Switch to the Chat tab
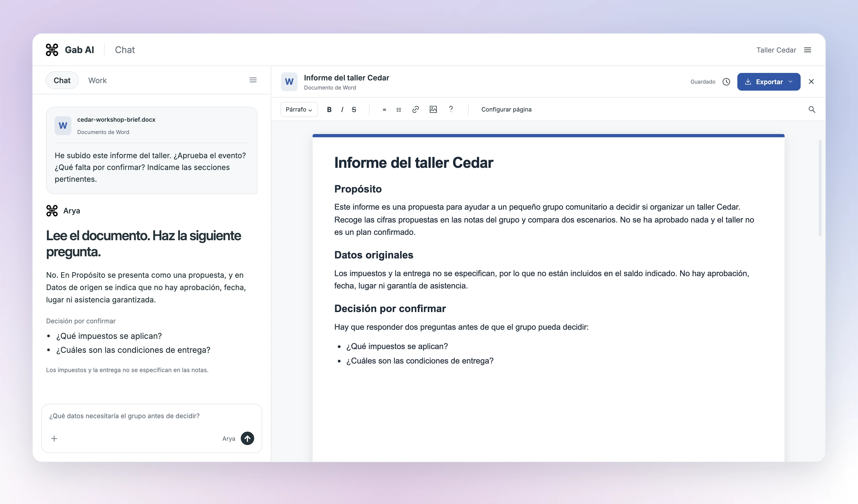858x504 pixels. (62, 80)
